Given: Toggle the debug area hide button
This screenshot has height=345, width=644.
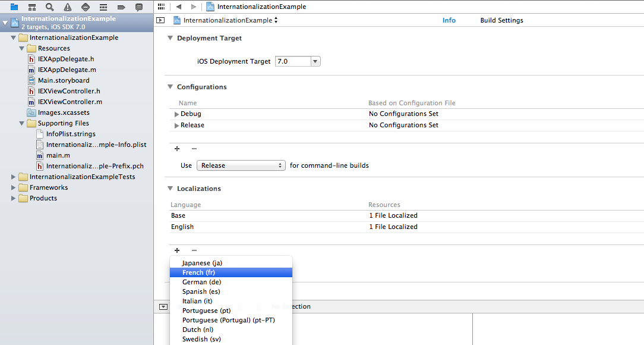Looking at the screenshot, I should pos(163,307).
